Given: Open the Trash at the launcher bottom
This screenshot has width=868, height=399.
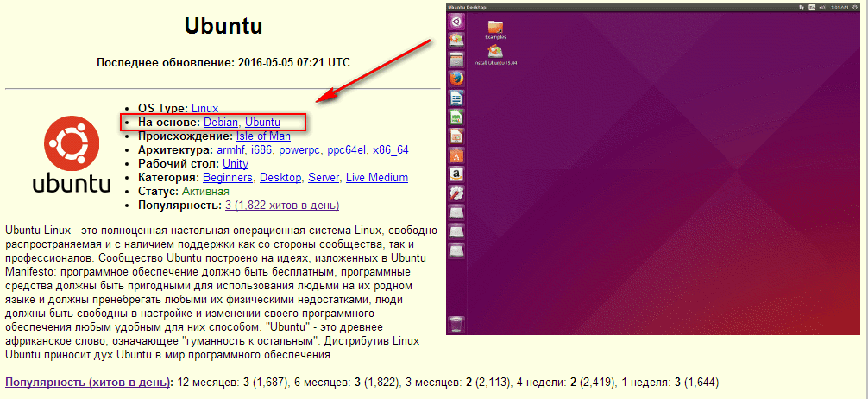Looking at the screenshot, I should pyautogui.click(x=456, y=324).
